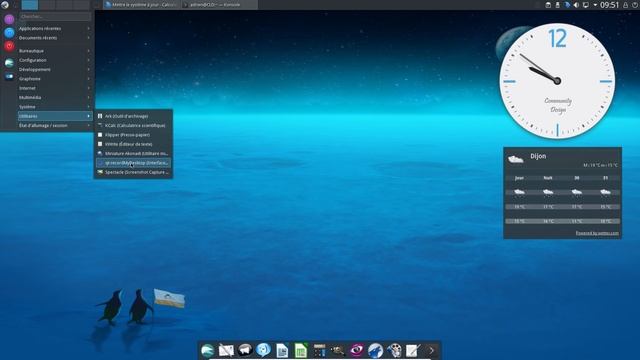Open the envelope mail icon in dock
This screenshot has height=360, width=640.
(x=226, y=350)
